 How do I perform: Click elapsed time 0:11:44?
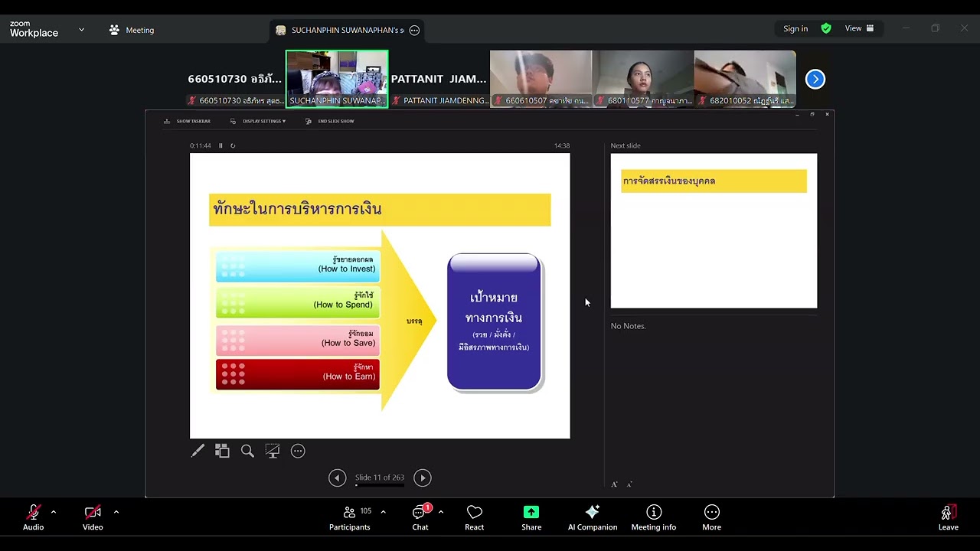coord(201,145)
